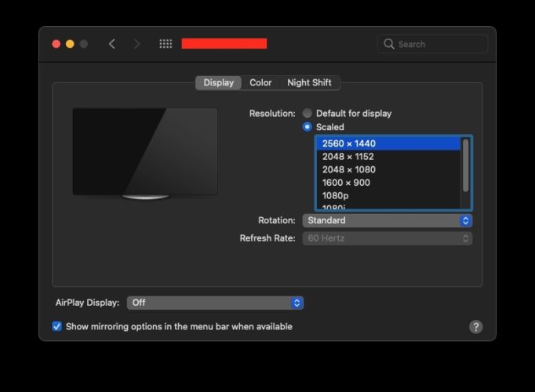Screen dimensions: 535x392
Task: Open the Rotation dropdown
Action: tap(388, 220)
